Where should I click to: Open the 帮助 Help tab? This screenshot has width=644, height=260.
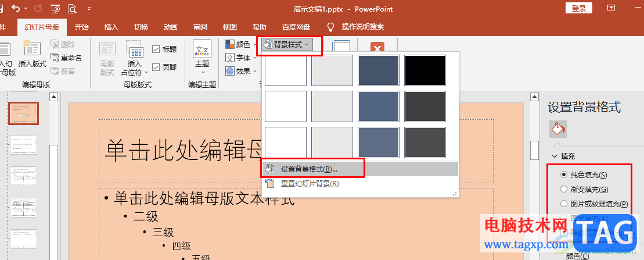tap(259, 27)
